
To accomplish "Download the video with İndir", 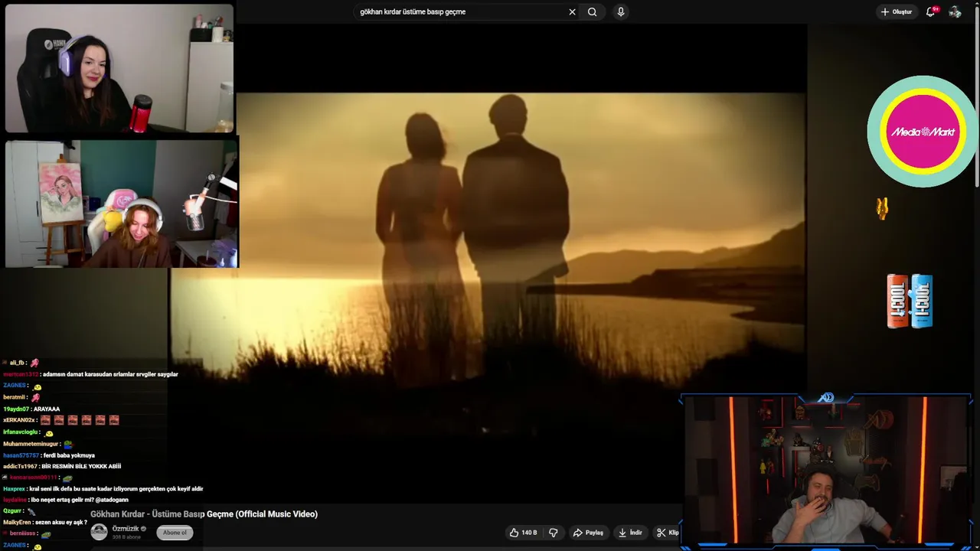I will [631, 533].
